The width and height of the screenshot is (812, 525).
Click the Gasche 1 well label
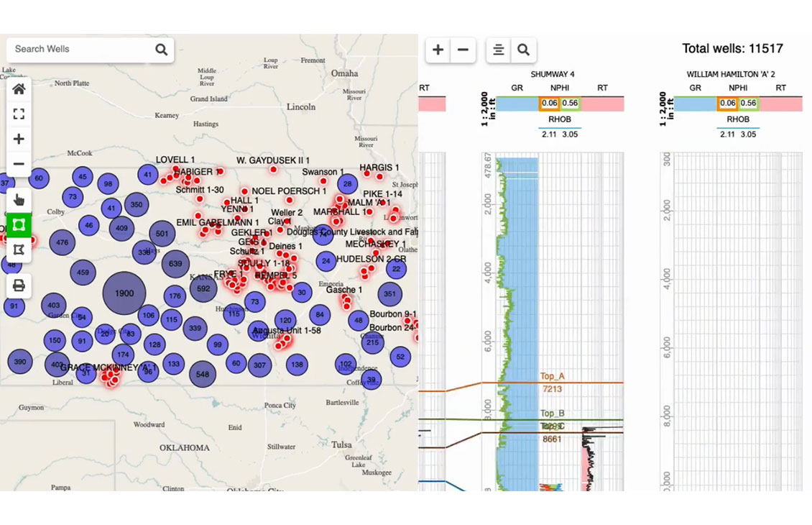(344, 290)
